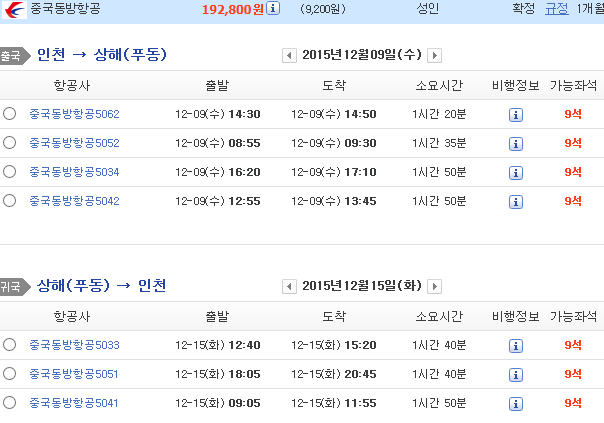Click the 192,800원 fare price
This screenshot has height=423, width=604.
233,9
